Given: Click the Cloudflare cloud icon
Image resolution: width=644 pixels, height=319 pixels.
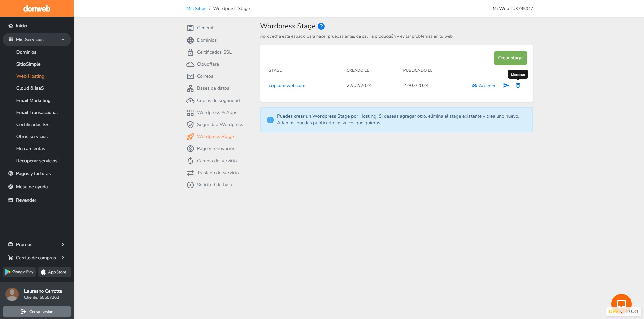Looking at the screenshot, I should 190,64.
